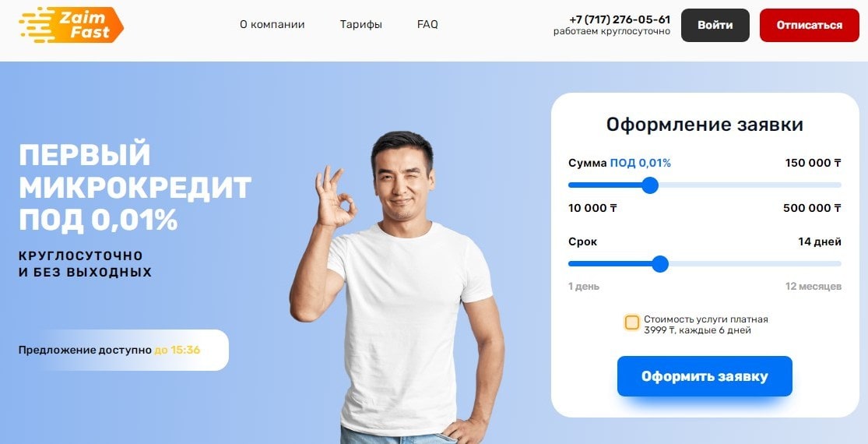Click the man's OK hand gesture image
The height and width of the screenshot is (444, 868).
335,197
